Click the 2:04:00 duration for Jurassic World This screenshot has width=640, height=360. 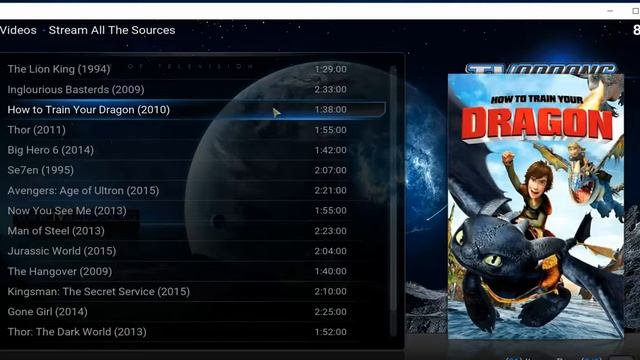[x=330, y=251]
